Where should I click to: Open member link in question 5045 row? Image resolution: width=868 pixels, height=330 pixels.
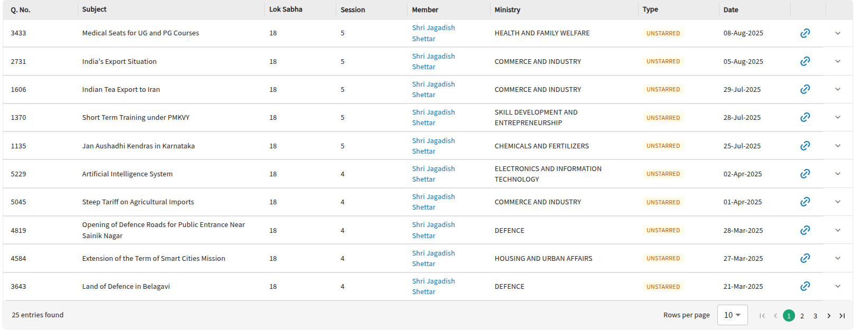[x=433, y=202]
